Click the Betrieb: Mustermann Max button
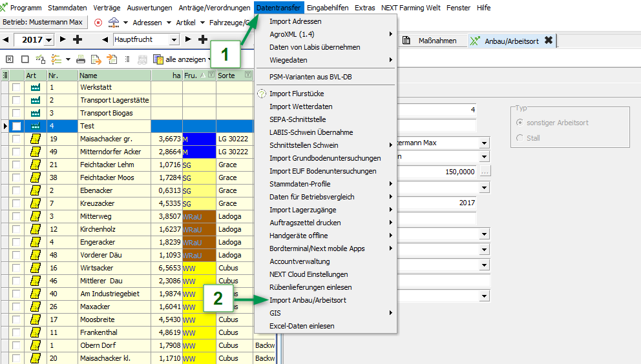 [43, 23]
